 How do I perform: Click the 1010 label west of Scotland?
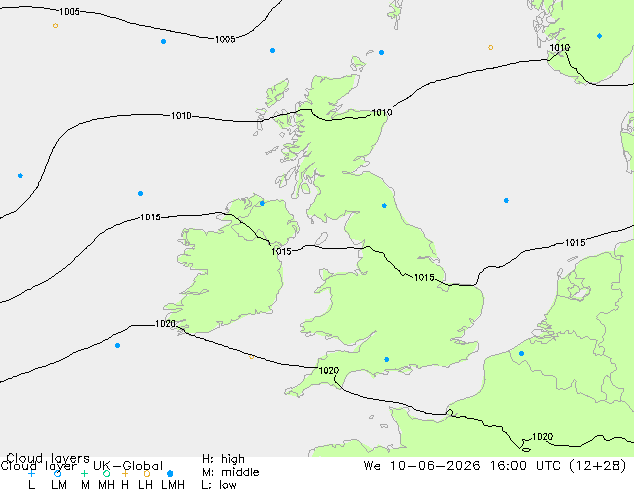pos(181,116)
